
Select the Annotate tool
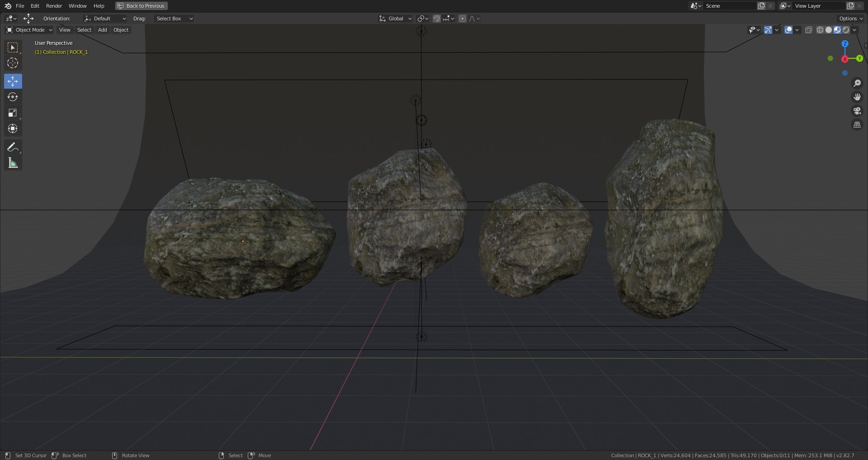[13, 147]
